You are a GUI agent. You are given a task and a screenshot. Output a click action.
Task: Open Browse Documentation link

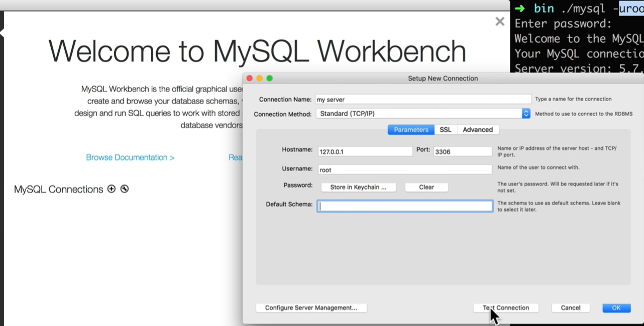(130, 157)
